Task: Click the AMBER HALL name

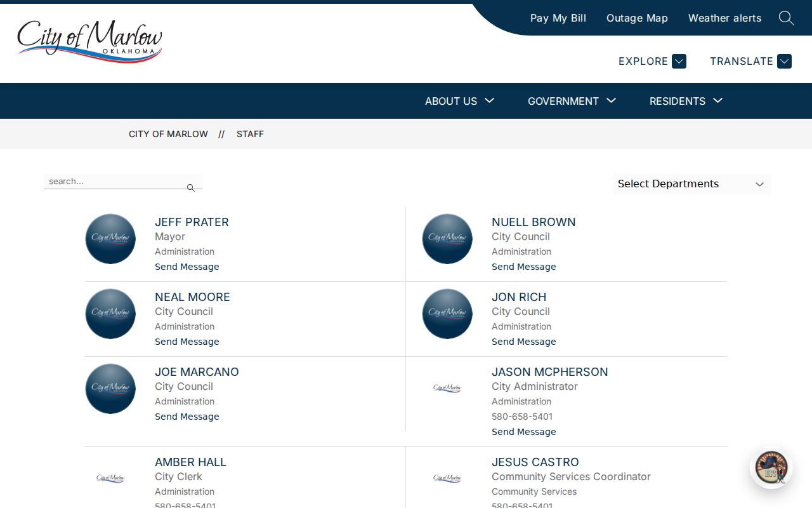Action: coord(190,462)
